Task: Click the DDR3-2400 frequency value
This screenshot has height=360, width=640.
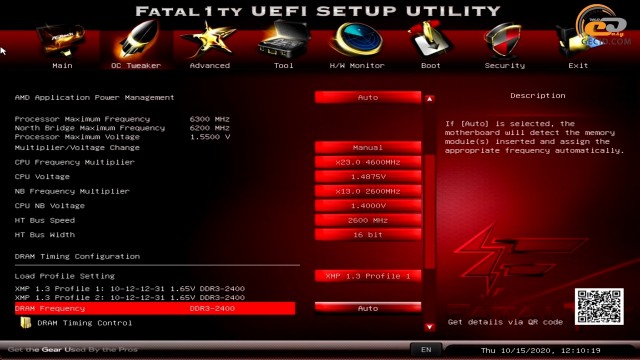Action: click(212, 308)
